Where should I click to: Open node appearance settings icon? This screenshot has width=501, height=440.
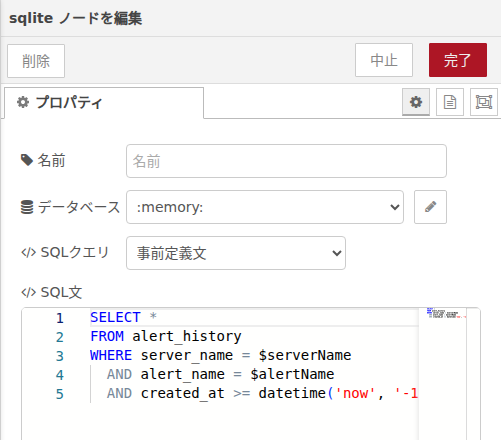click(x=484, y=102)
